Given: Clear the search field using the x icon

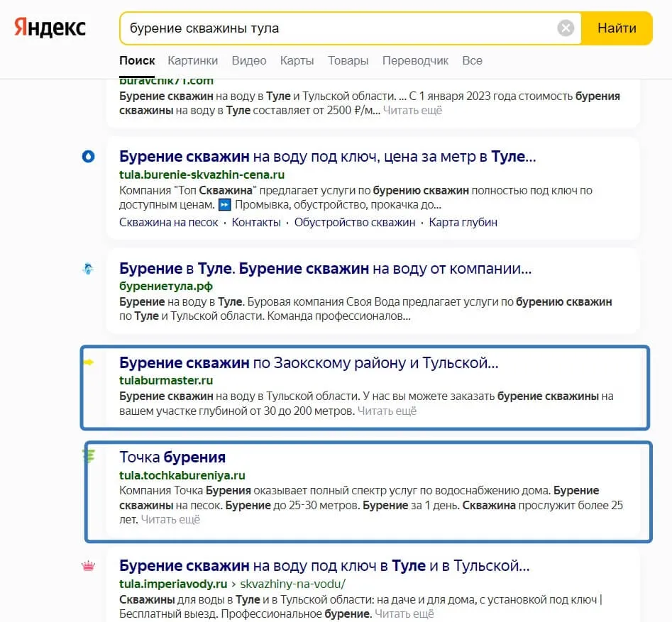Looking at the screenshot, I should (x=566, y=28).
